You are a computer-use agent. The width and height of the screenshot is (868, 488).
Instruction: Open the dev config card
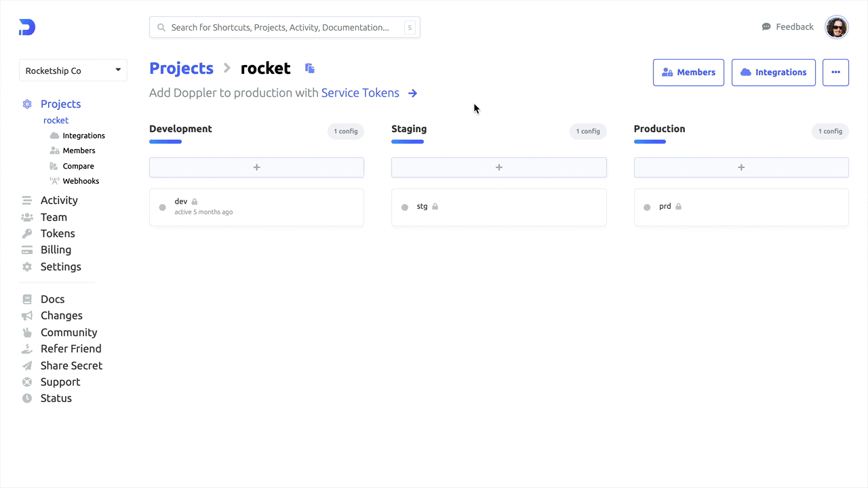tap(256, 207)
